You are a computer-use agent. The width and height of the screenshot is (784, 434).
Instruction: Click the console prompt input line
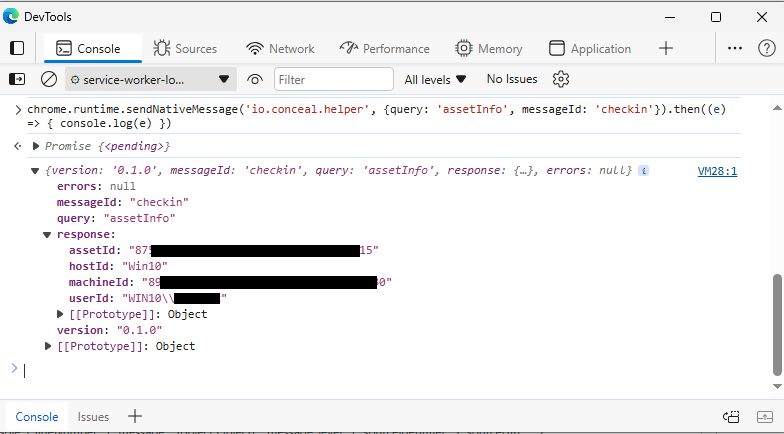tap(380, 370)
